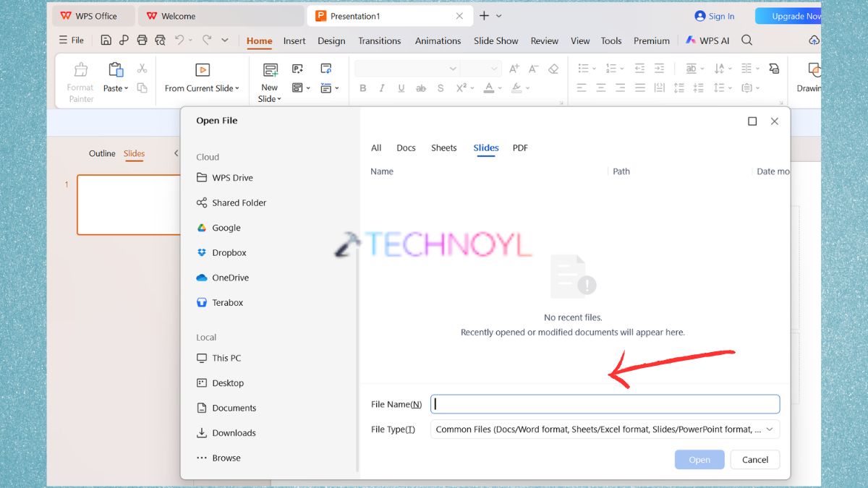Expand the File Type dropdown
The height and width of the screenshot is (488, 868).
[770, 429]
